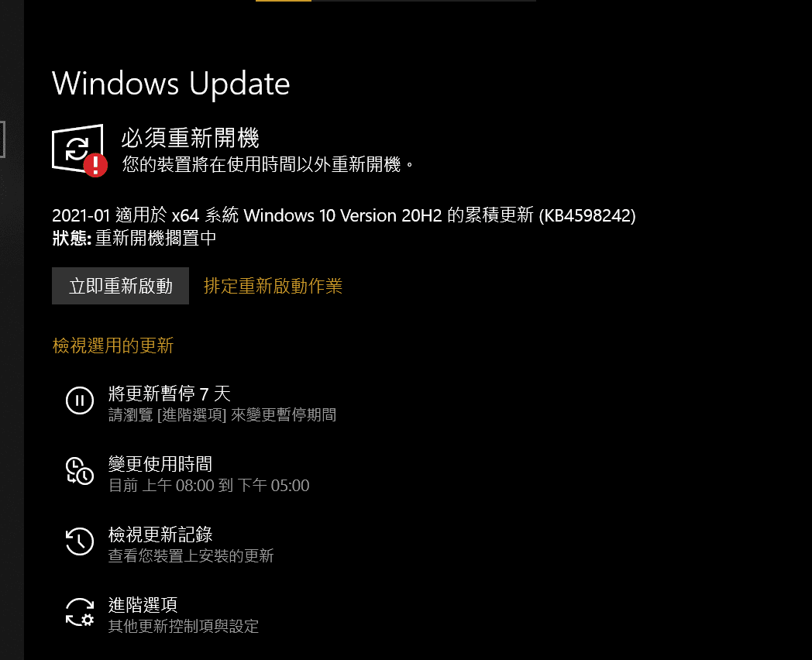Image resolution: width=812 pixels, height=660 pixels.
Task: Open the 變更使用時間 active hours setting
Action: click(160, 464)
